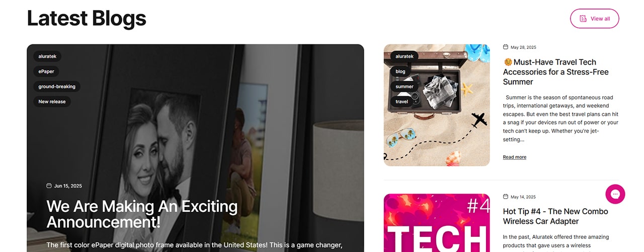Screen dimensions: 644x252
Task: Click calendar icon beside May 28, 2025
Action: click(x=506, y=47)
